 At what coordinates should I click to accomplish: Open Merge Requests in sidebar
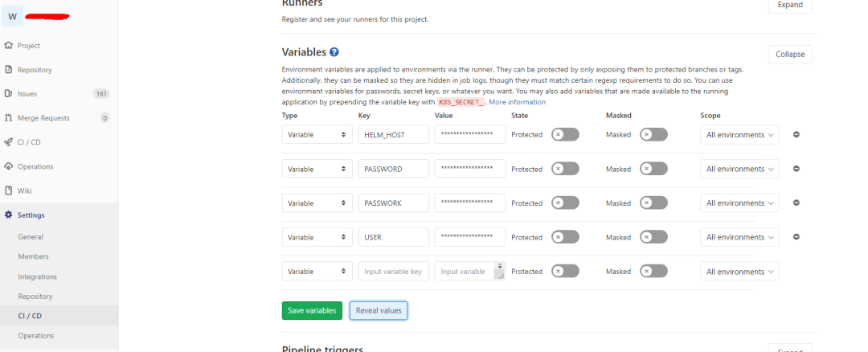[43, 118]
